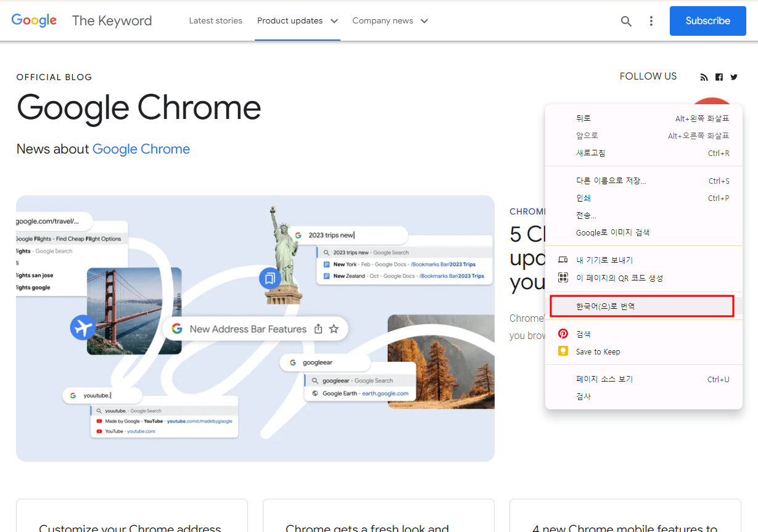The image size is (758, 532).
Task: Open Chrome gets a fresh look card
Action: coord(379,516)
